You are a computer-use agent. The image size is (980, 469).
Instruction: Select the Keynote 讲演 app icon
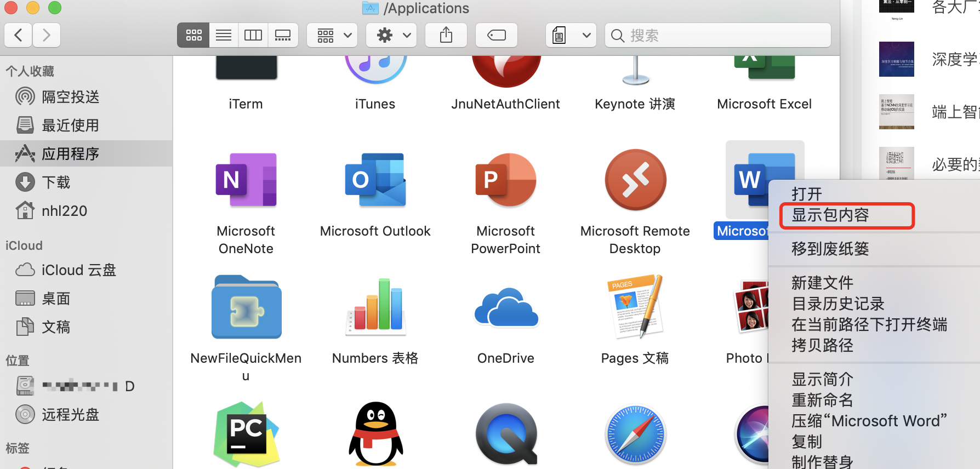click(x=635, y=70)
